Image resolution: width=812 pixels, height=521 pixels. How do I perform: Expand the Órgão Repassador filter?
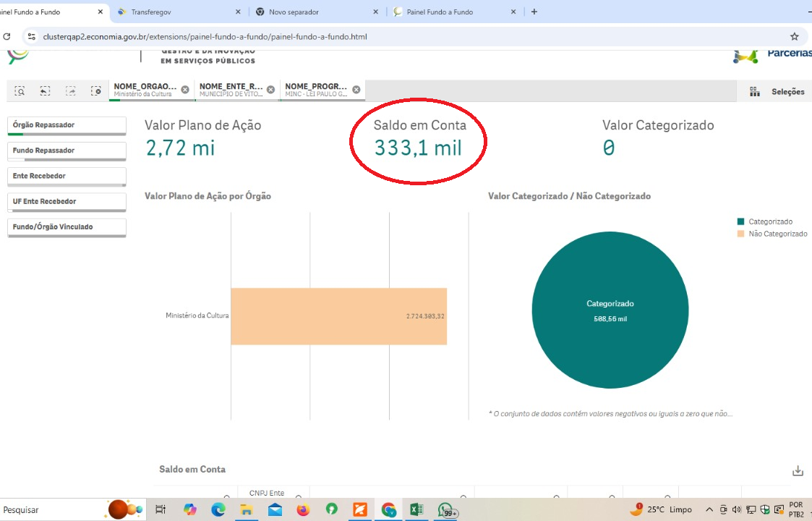(x=67, y=125)
